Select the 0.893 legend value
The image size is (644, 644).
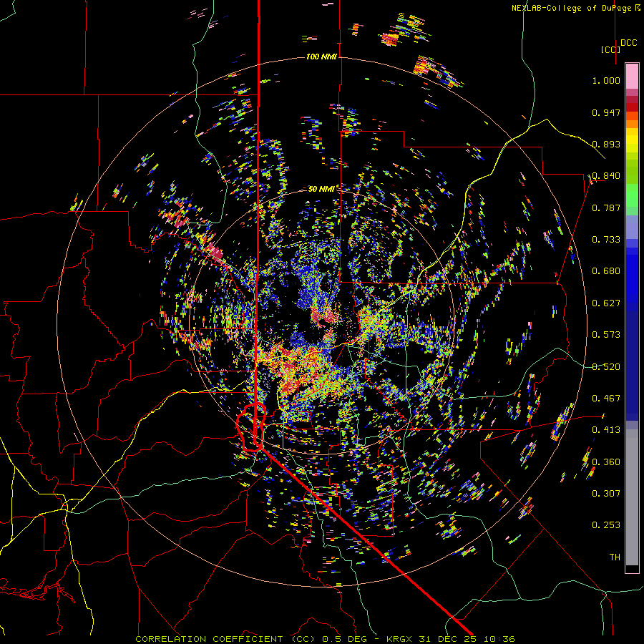(x=606, y=144)
